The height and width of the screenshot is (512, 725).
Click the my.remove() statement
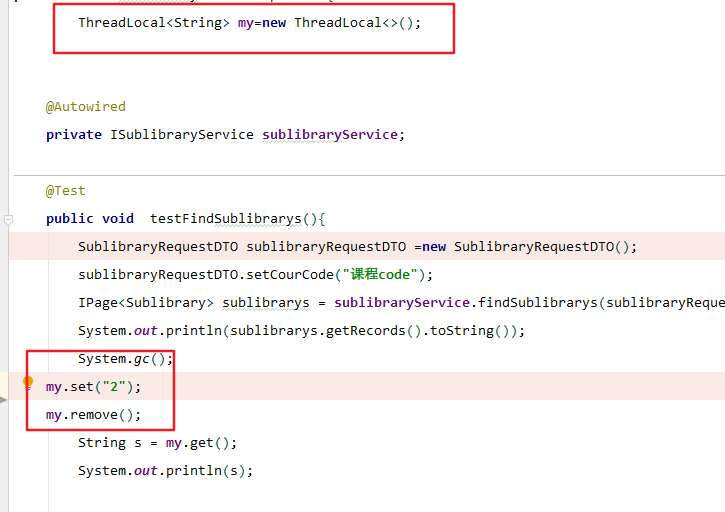[93, 415]
